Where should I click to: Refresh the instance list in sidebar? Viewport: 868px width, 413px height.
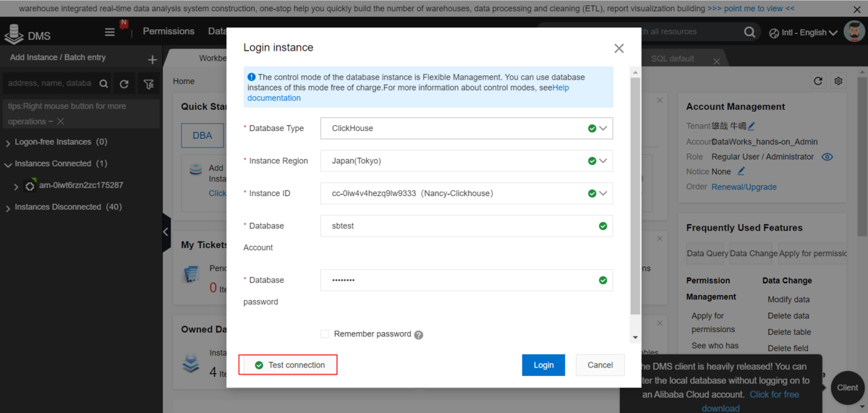[x=124, y=84]
